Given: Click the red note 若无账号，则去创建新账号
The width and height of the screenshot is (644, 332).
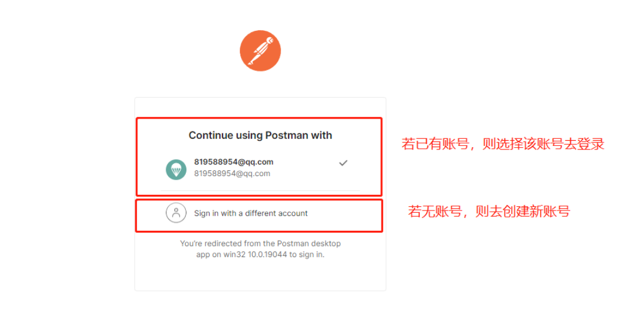Looking at the screenshot, I should pos(489,212).
